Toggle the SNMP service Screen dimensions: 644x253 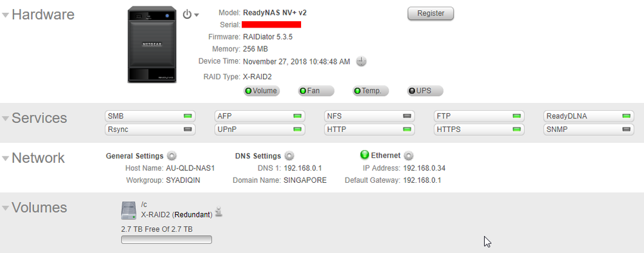click(589, 129)
